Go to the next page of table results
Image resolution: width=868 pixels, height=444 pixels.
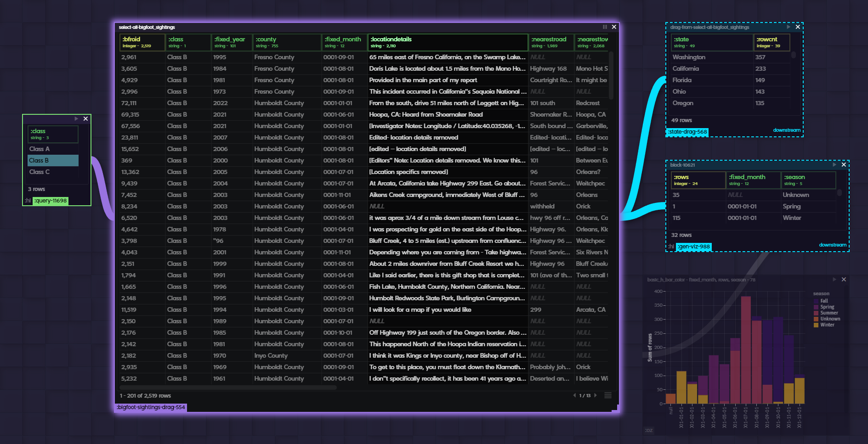click(x=596, y=395)
